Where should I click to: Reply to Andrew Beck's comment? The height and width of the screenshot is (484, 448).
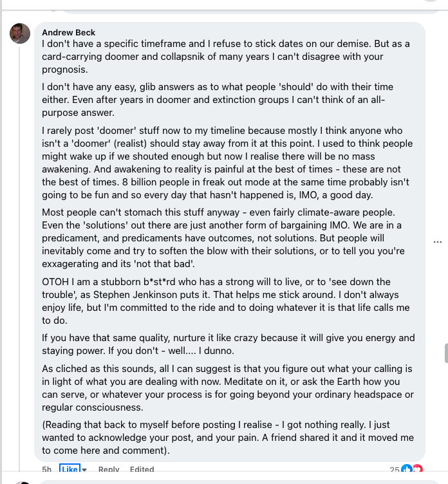coord(109,470)
